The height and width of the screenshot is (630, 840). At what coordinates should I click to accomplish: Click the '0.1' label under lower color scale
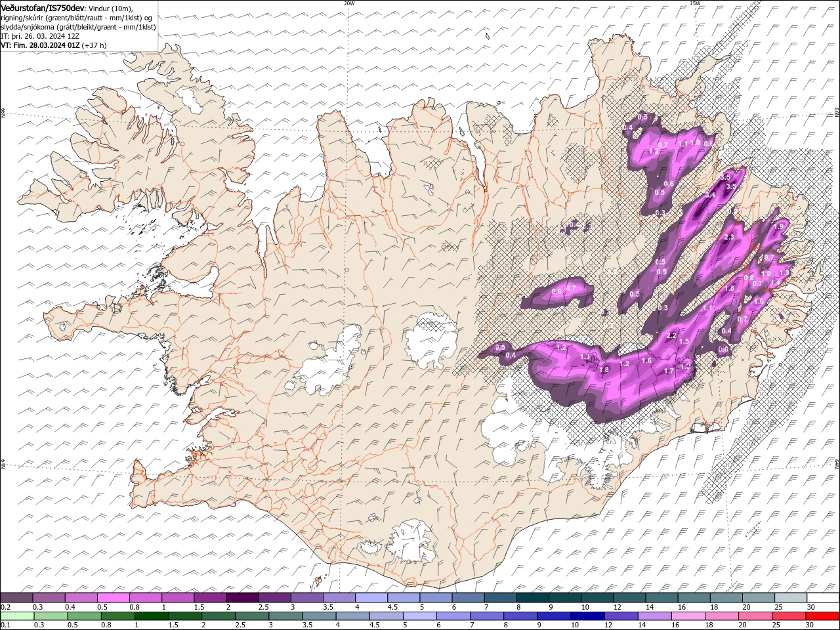[x=5, y=625]
